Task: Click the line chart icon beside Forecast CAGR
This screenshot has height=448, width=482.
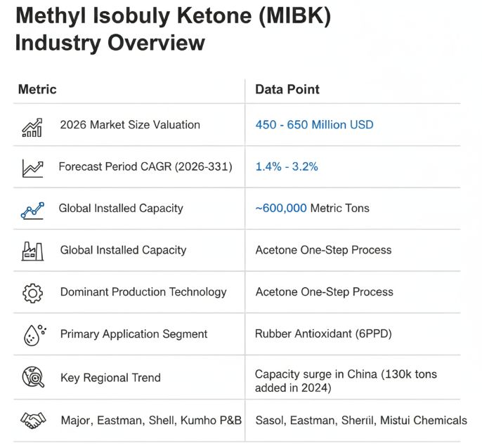Action: [x=32, y=168]
